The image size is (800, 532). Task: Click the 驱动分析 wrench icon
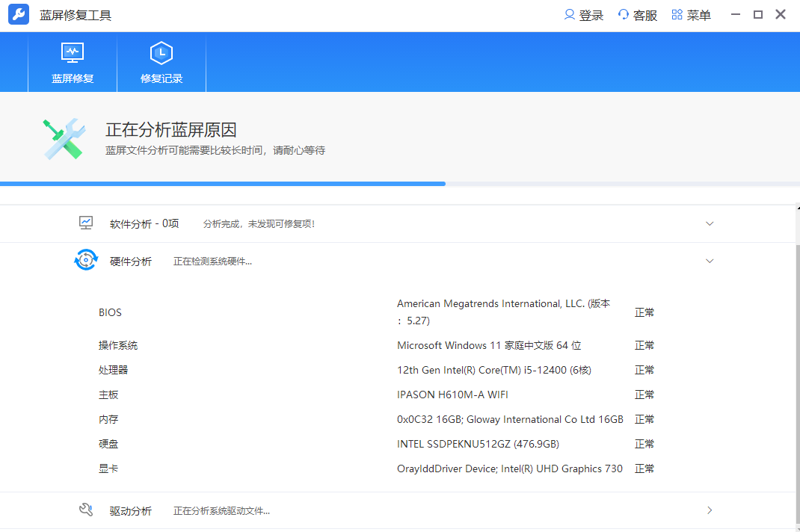click(86, 510)
